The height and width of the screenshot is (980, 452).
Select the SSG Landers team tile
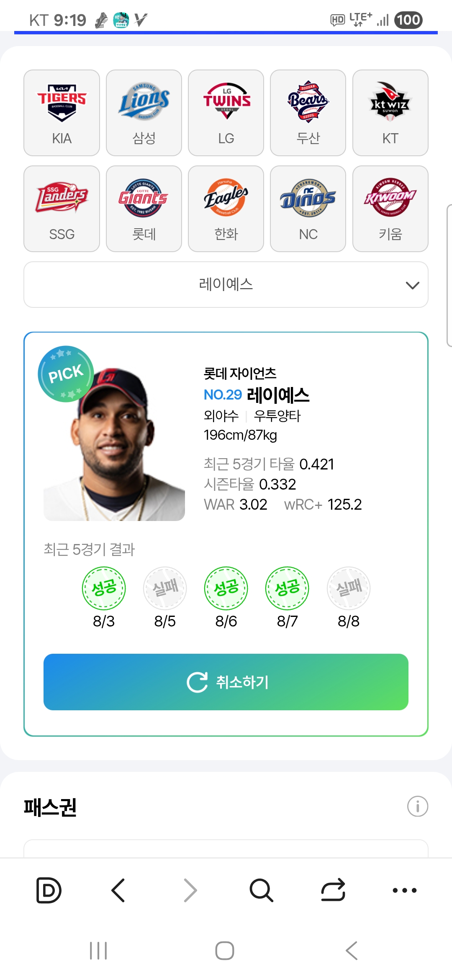coord(62,209)
